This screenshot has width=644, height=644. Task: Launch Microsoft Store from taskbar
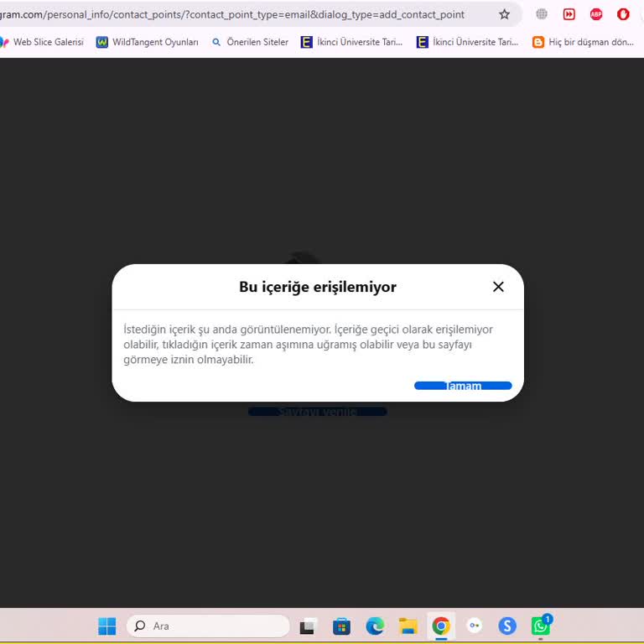click(341, 626)
